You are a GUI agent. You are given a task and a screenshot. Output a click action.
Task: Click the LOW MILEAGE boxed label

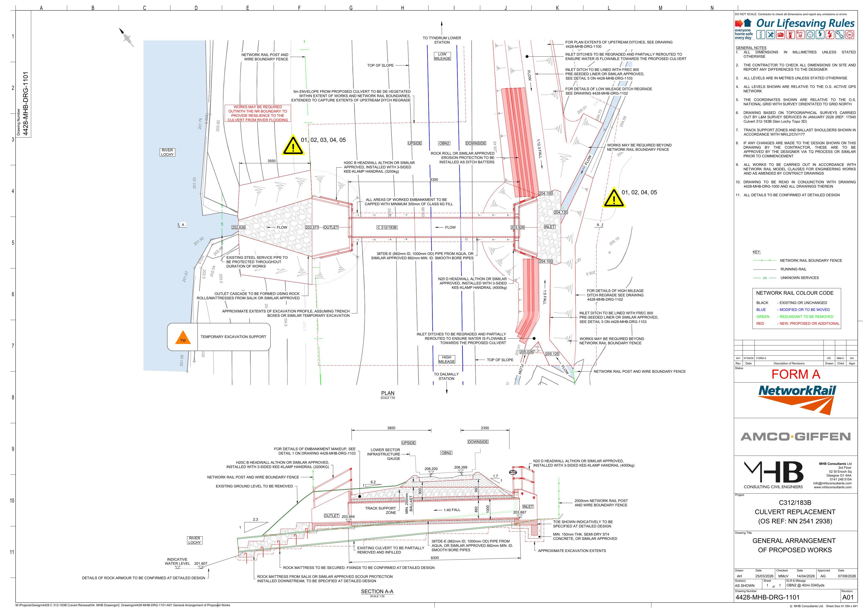click(x=442, y=56)
